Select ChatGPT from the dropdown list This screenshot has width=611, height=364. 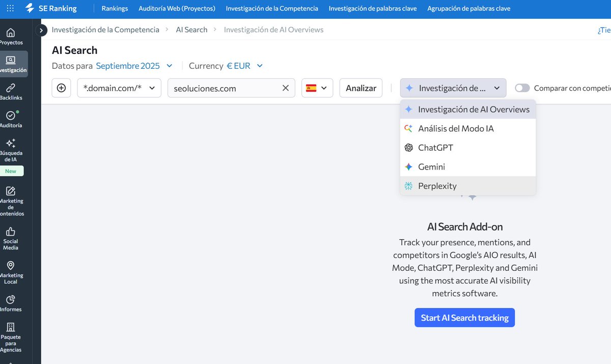coord(468,148)
